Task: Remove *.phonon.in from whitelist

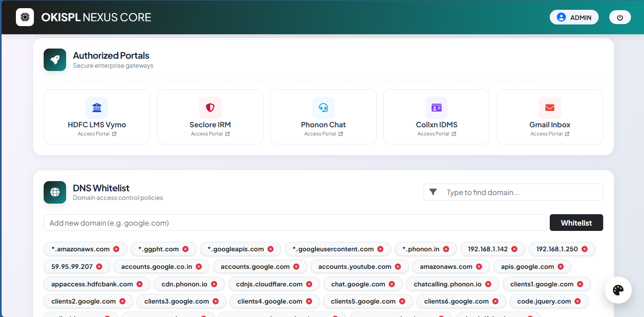Action: (x=446, y=249)
